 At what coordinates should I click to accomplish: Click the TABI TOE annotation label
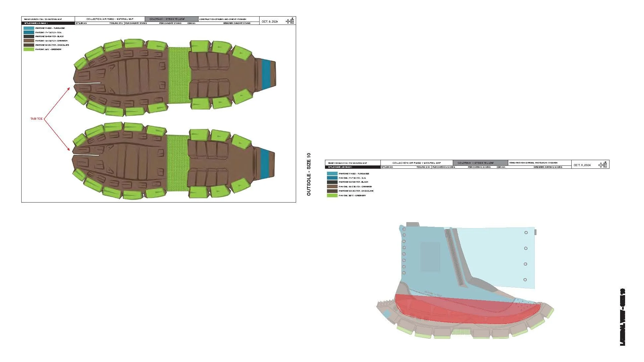point(37,119)
